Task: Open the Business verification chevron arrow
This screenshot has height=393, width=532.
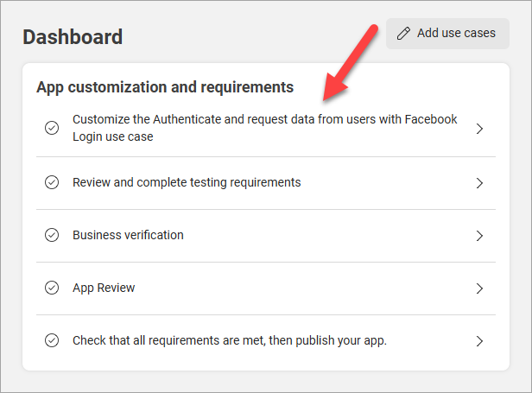Action: pyautogui.click(x=479, y=236)
